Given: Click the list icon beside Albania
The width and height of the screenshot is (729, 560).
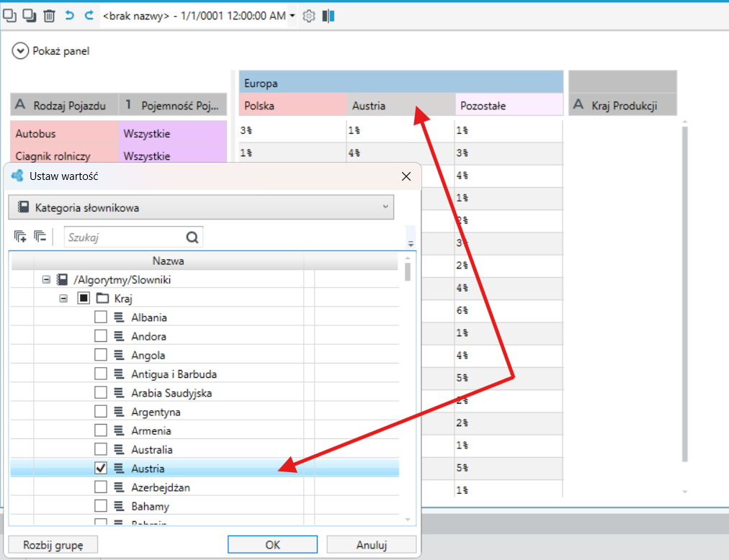Looking at the screenshot, I should [119, 317].
